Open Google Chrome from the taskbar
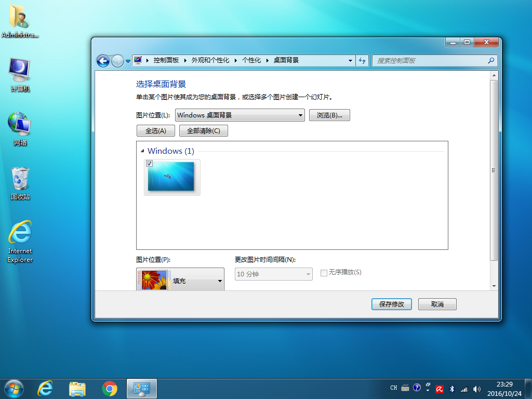Image resolution: width=532 pixels, height=399 pixels. click(110, 389)
